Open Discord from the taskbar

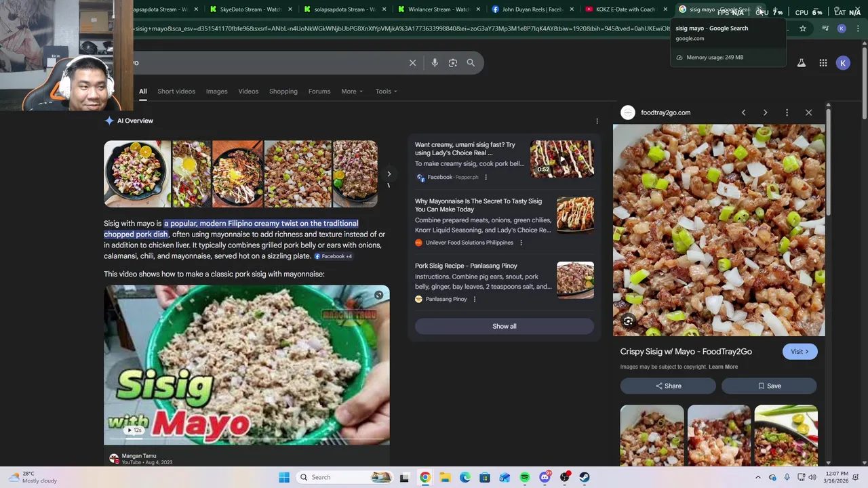[x=545, y=477]
